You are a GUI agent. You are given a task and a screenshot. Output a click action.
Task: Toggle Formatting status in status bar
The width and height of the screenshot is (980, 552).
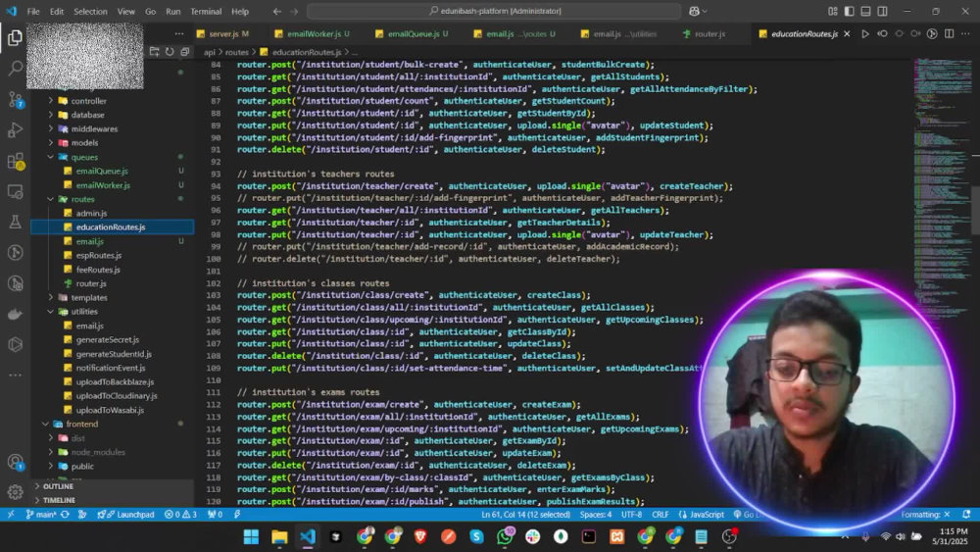point(925,515)
